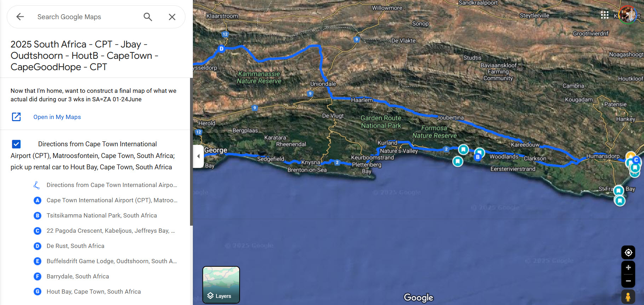Open the Google account profile avatar
Image resolution: width=644 pixels, height=305 pixels.
click(x=627, y=15)
